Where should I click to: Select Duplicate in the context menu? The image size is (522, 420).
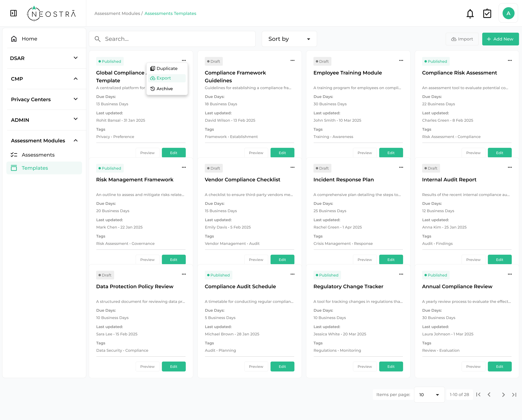[x=167, y=69]
